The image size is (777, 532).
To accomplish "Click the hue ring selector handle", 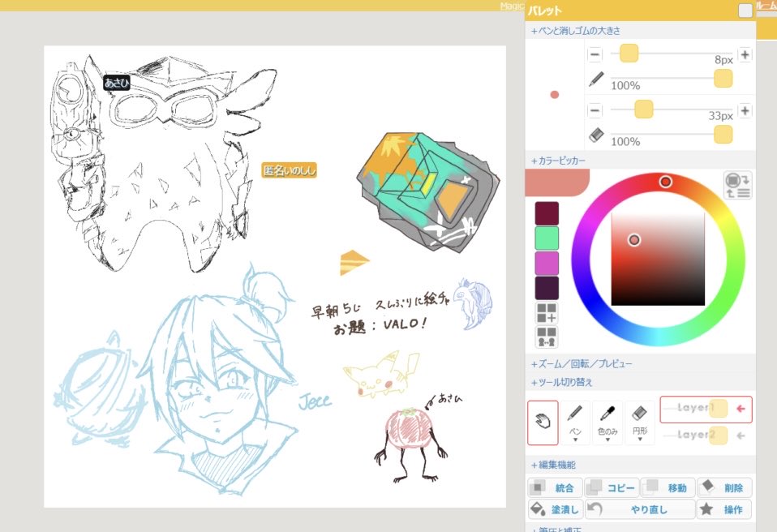I will tap(666, 182).
